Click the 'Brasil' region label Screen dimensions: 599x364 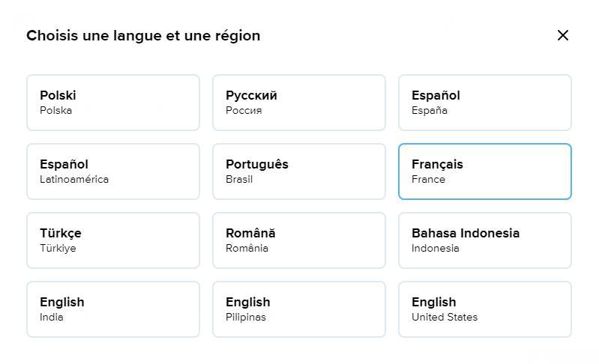click(x=239, y=180)
